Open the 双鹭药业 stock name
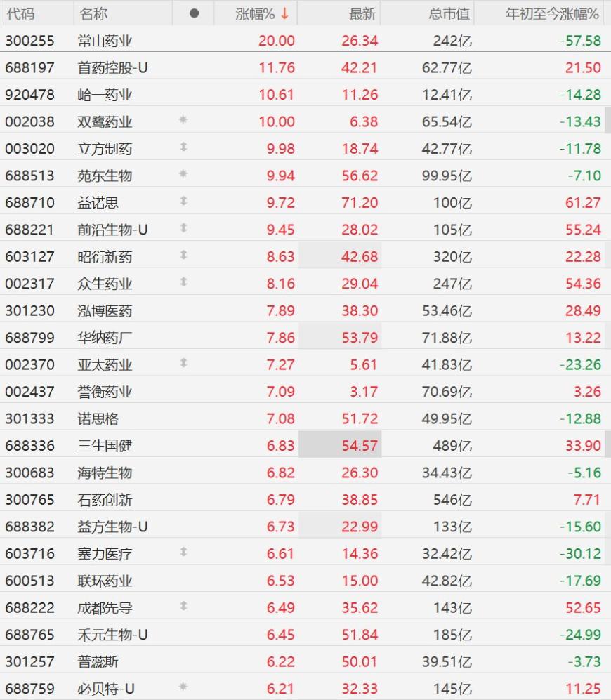This screenshot has height=700, width=611. 105,121
